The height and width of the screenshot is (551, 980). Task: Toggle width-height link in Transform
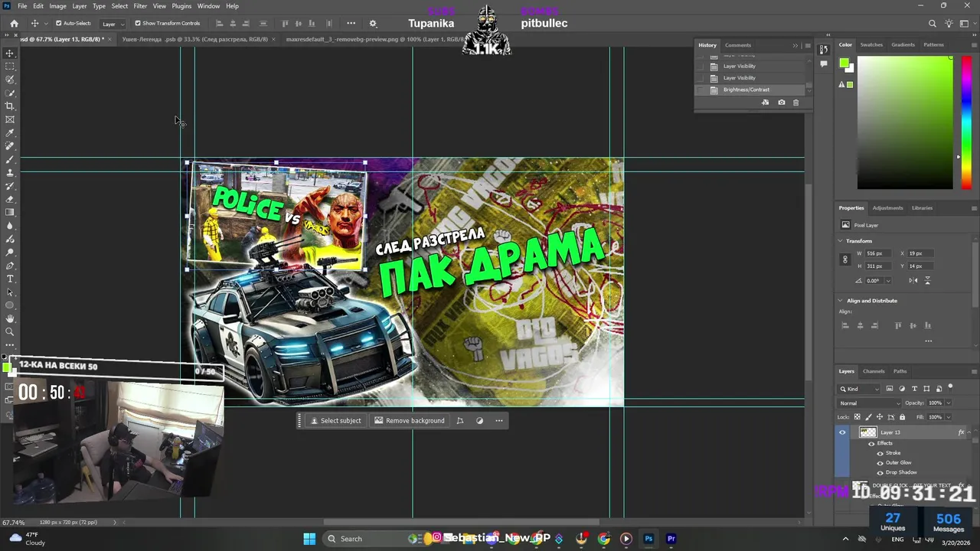pos(845,259)
